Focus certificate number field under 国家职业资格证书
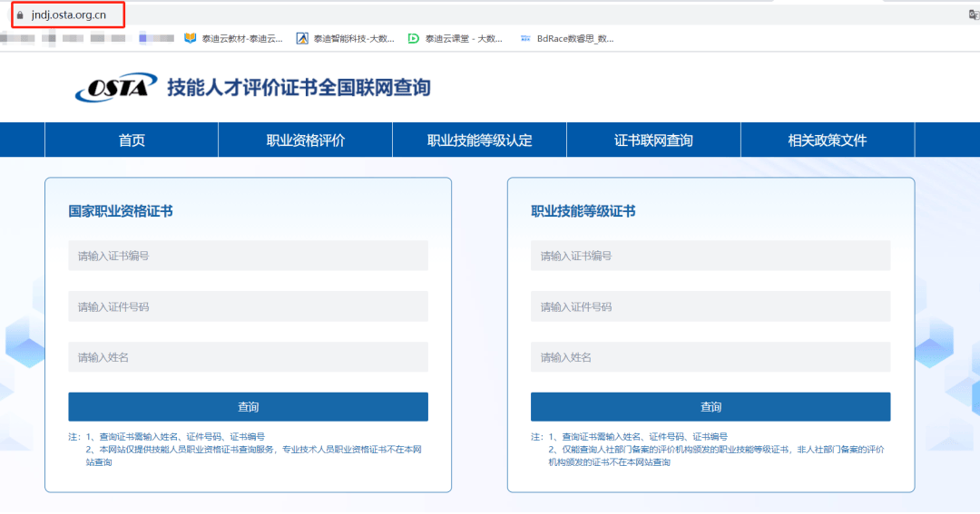 248,256
